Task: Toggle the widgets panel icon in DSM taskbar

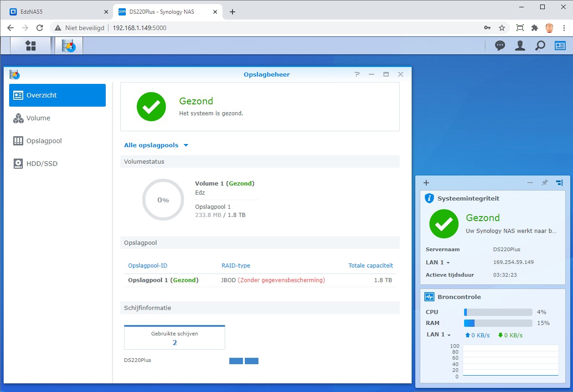Action: point(560,46)
